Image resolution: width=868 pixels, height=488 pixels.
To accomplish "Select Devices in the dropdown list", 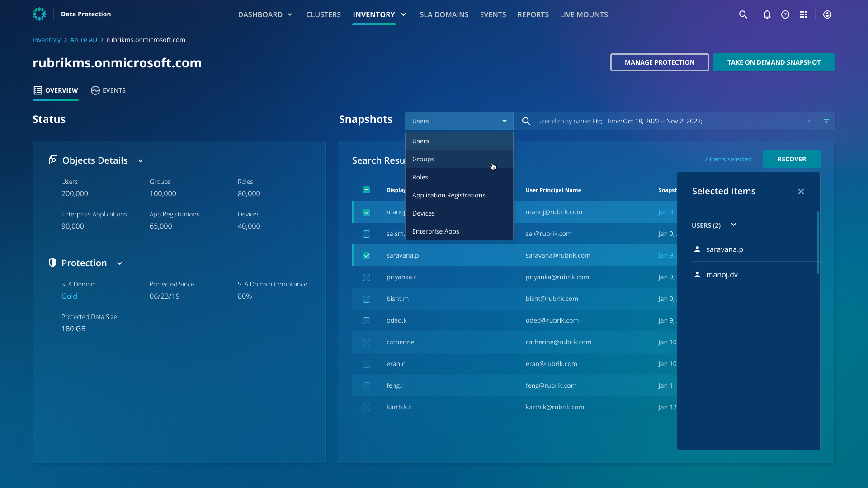I will [x=459, y=213].
